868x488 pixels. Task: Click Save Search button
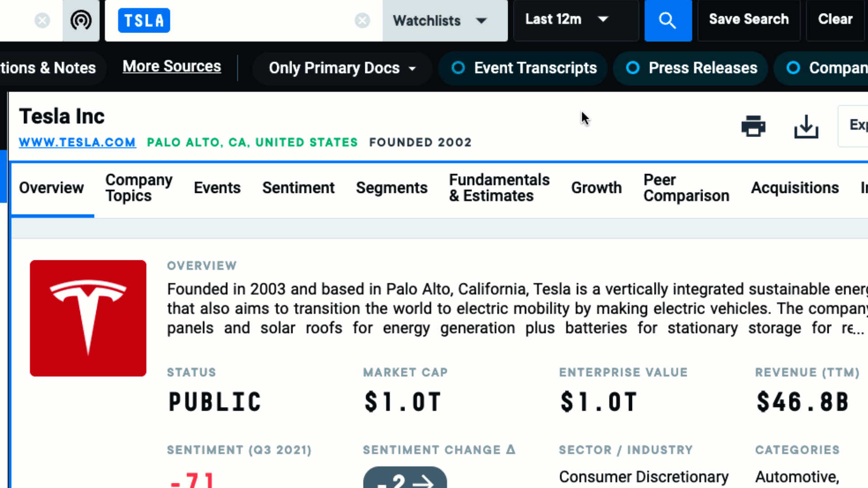point(749,20)
